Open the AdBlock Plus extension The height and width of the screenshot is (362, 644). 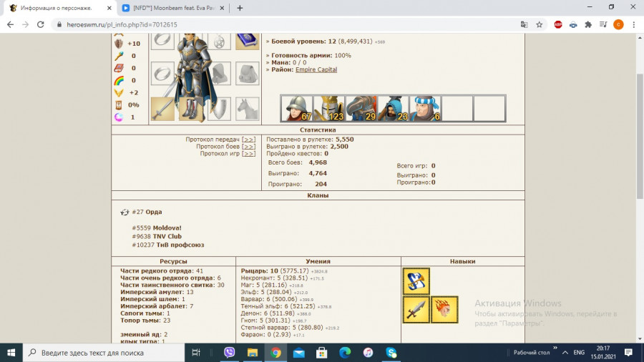pos(557,24)
